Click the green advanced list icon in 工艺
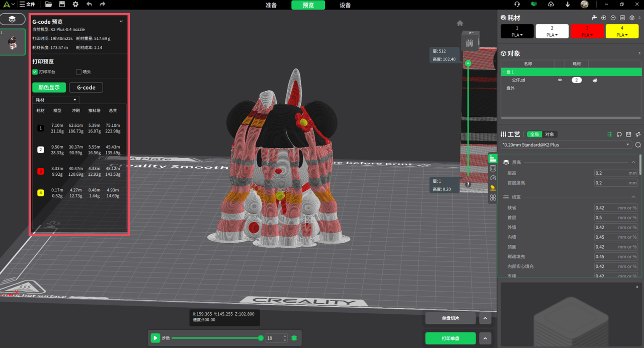 pyautogui.click(x=610, y=134)
